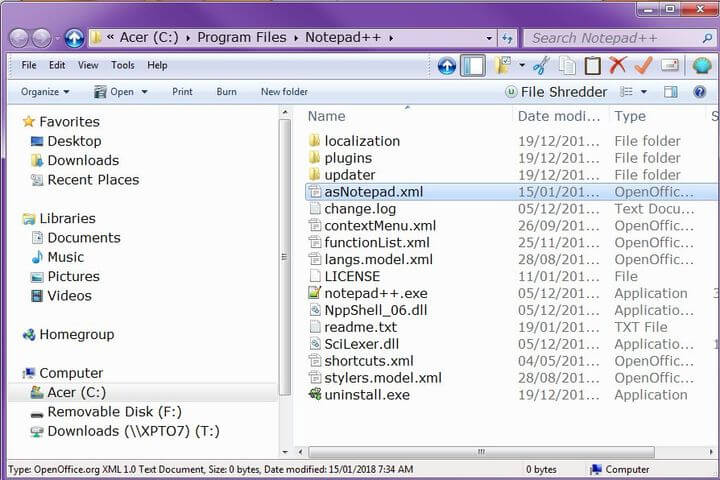The height and width of the screenshot is (480, 720).
Task: Open the view options dropdown arrow
Action: (x=644, y=92)
